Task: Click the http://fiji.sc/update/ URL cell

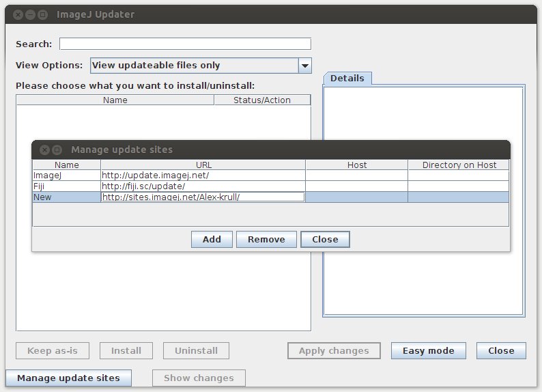Action: tap(203, 186)
